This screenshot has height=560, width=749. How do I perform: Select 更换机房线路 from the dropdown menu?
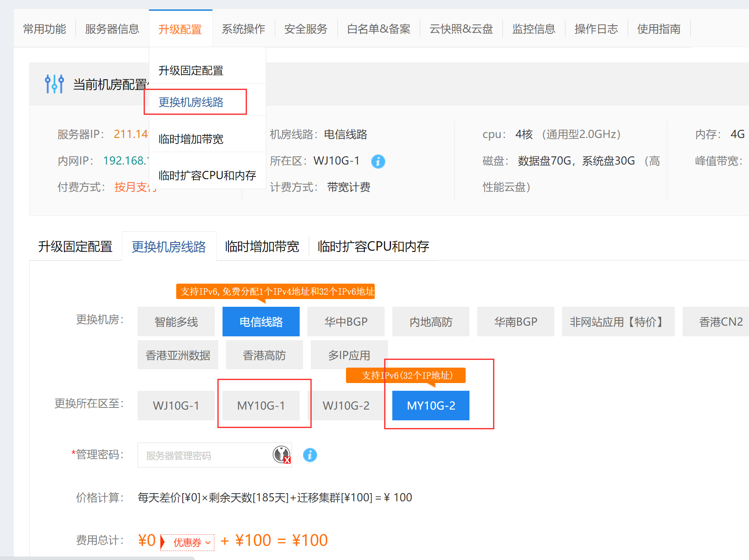click(x=191, y=102)
